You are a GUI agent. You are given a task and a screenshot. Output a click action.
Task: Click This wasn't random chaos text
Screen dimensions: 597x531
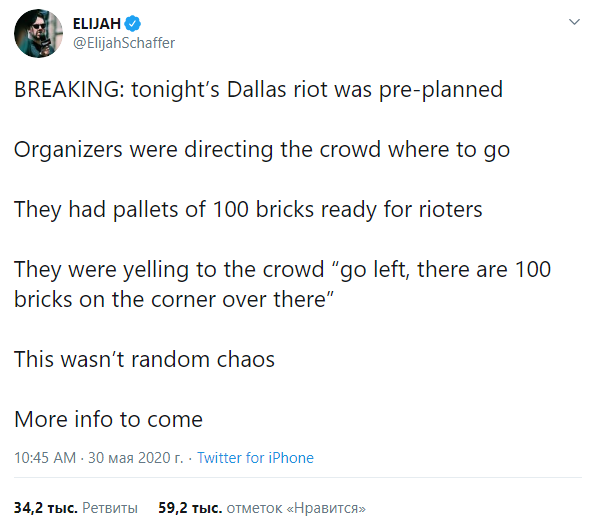144,359
